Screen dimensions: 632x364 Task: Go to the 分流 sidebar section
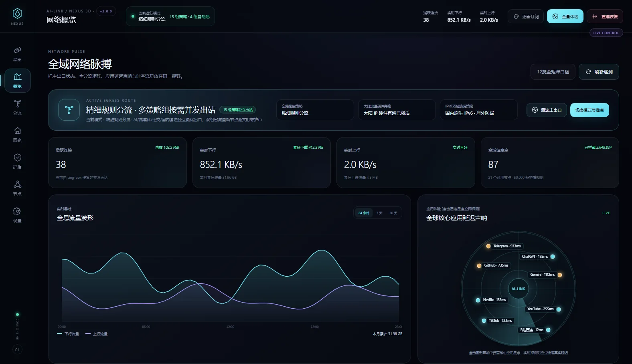point(17,107)
